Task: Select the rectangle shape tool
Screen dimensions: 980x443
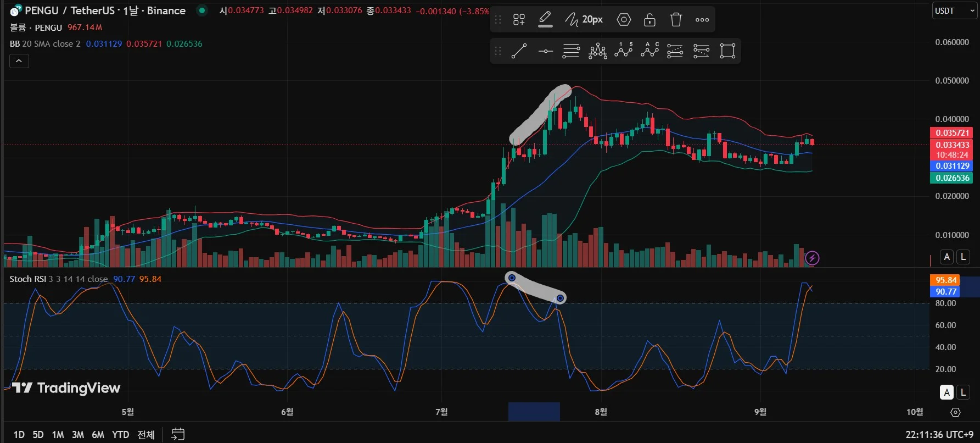Action: pyautogui.click(x=727, y=51)
